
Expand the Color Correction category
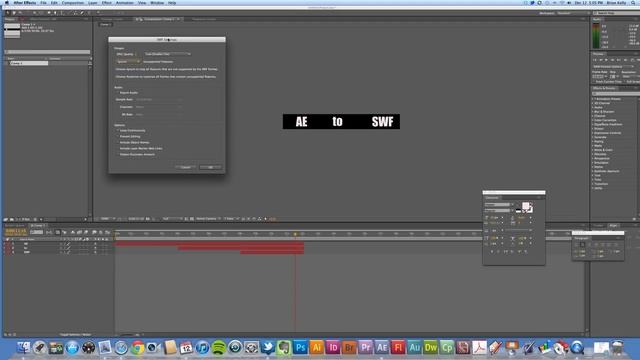coord(593,120)
